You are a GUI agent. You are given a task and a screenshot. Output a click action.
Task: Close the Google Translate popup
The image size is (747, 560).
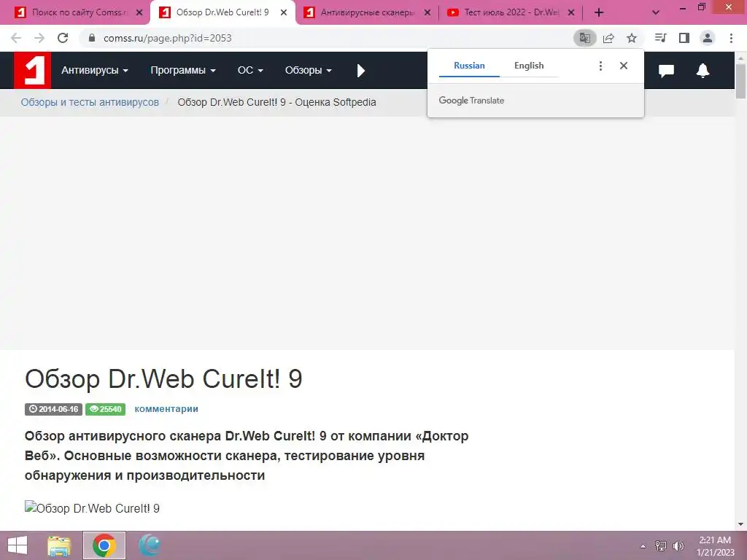(624, 66)
